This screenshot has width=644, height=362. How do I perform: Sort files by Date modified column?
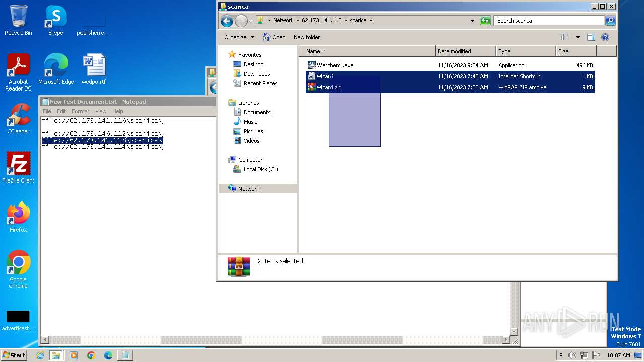tap(465, 51)
